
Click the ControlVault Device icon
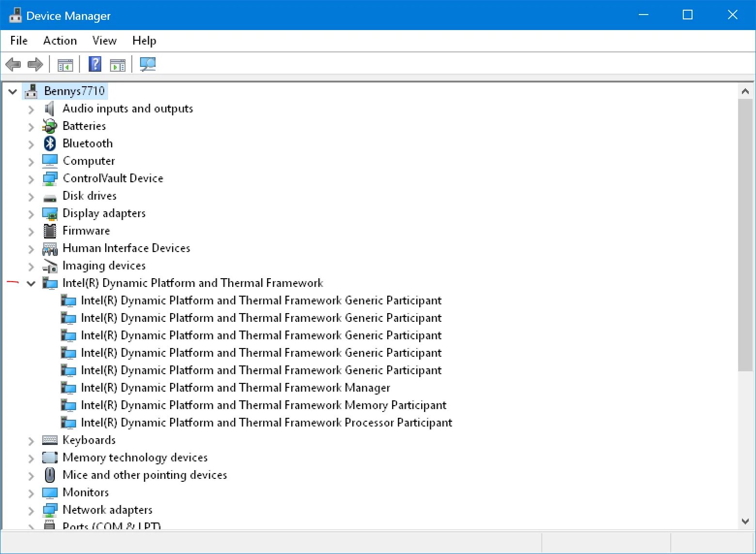[50, 178]
